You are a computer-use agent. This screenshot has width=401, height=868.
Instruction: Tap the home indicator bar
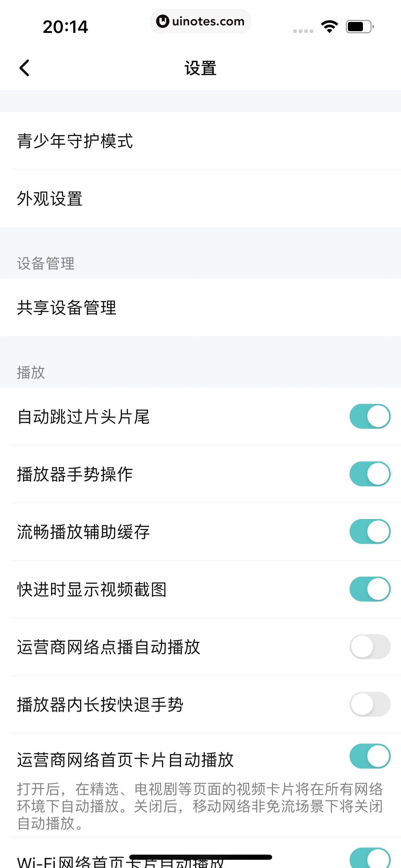coord(200,857)
